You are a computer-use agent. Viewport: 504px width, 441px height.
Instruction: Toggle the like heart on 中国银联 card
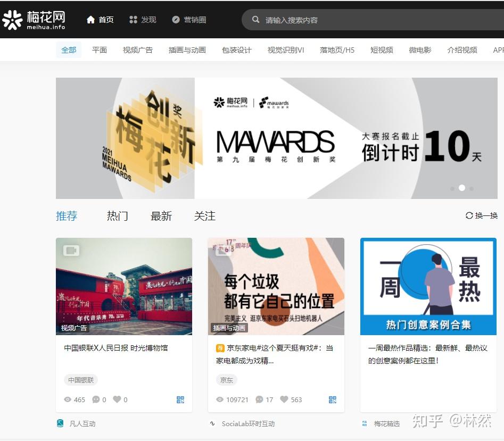[116, 400]
